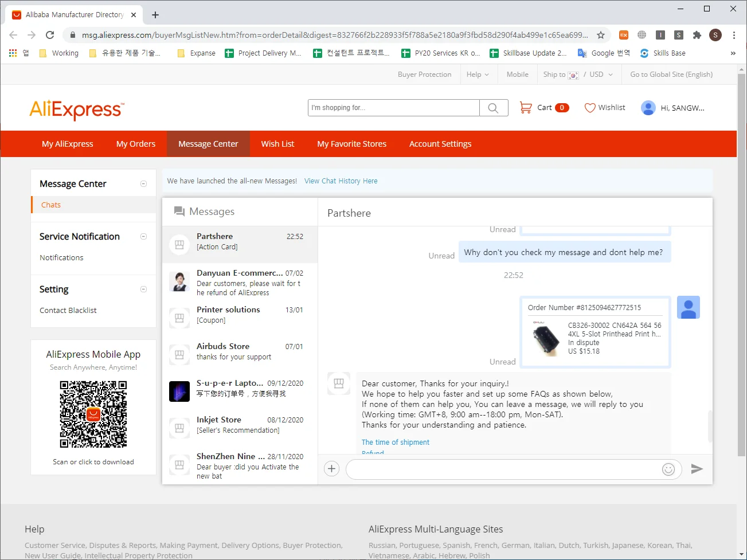The width and height of the screenshot is (747, 560).
Task: Click the blue user avatar in conversation
Action: 689,307
